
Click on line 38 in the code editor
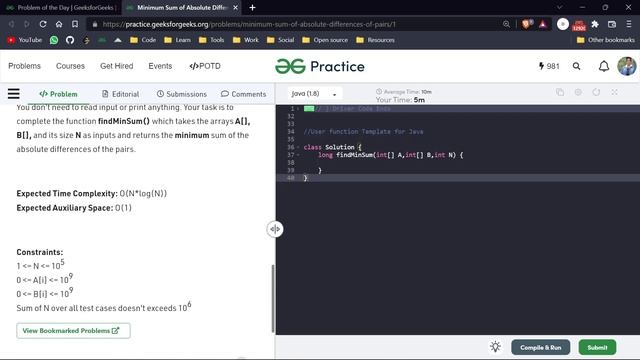[457, 162]
